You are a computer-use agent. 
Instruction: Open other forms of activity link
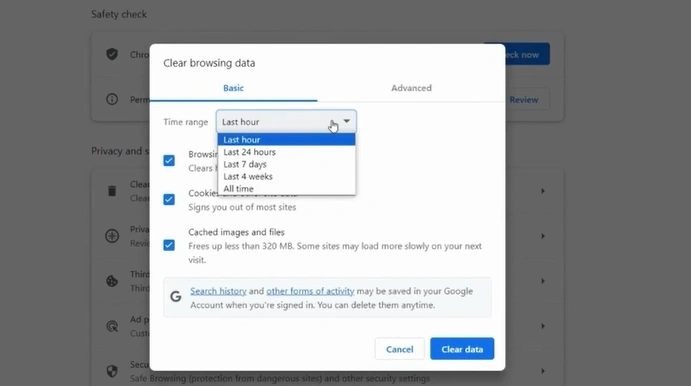point(310,291)
